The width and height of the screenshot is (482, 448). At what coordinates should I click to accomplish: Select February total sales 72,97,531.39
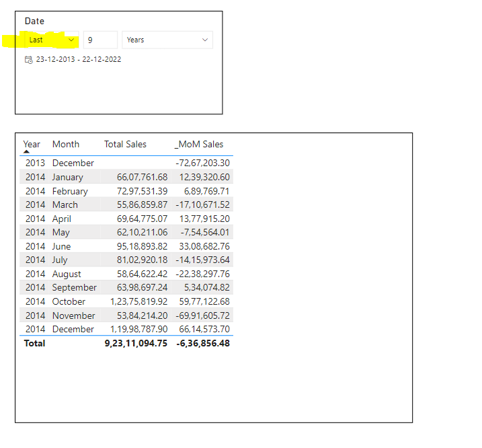pos(142,192)
